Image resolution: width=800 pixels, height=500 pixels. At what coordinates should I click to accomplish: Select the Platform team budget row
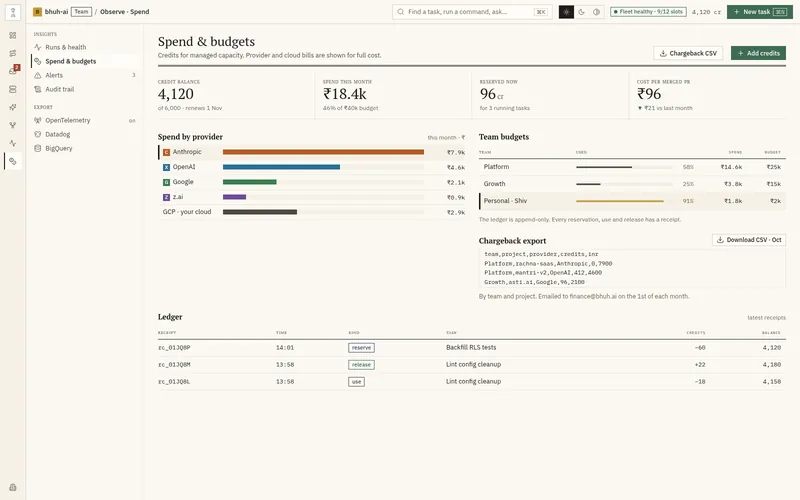[x=632, y=167]
